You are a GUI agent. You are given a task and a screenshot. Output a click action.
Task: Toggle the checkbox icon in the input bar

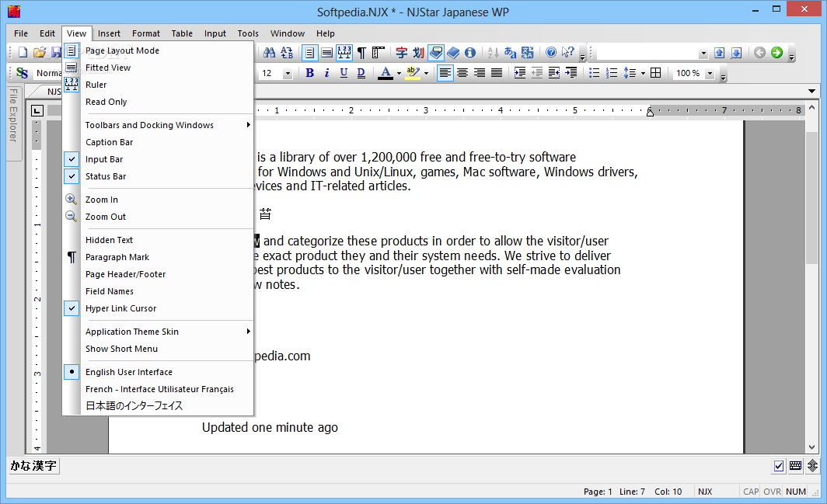click(779, 465)
